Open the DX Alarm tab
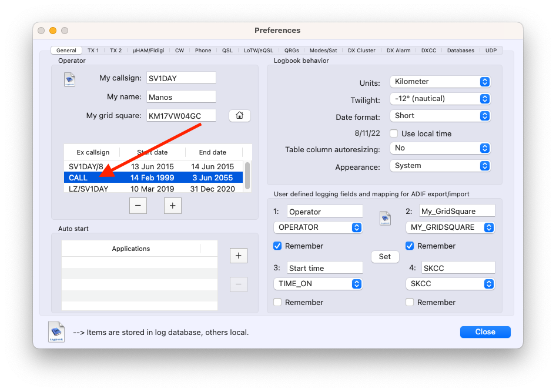556x392 pixels. click(x=398, y=51)
